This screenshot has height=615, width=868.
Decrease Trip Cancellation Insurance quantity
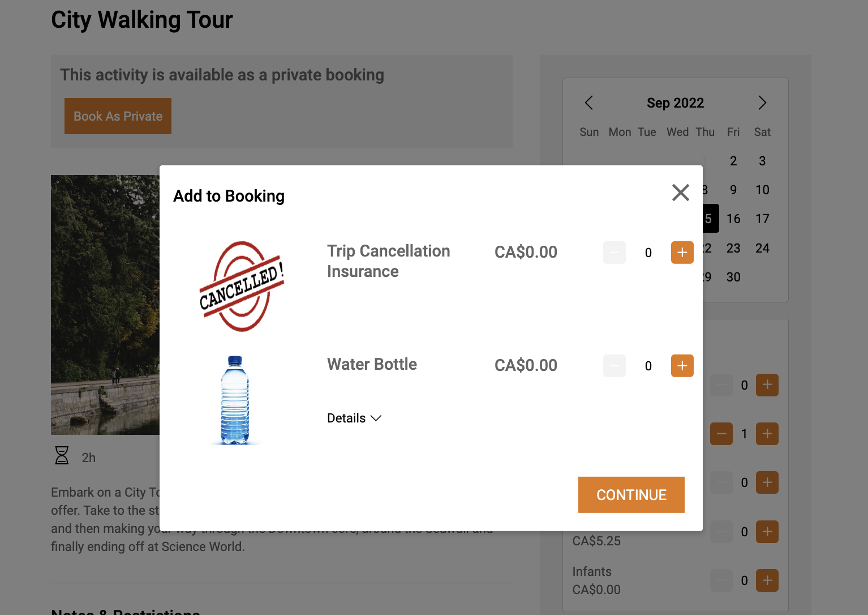pos(614,253)
